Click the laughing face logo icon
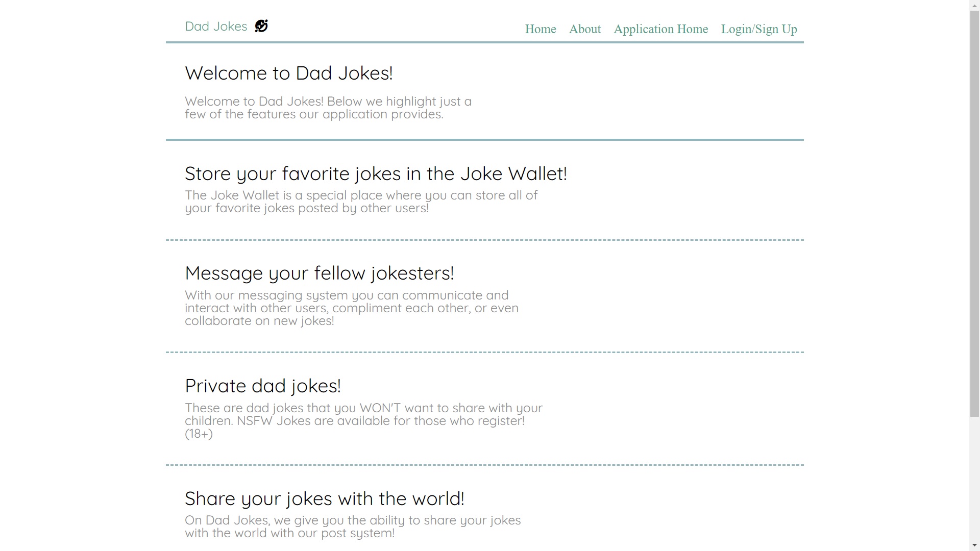980x551 pixels. [261, 26]
